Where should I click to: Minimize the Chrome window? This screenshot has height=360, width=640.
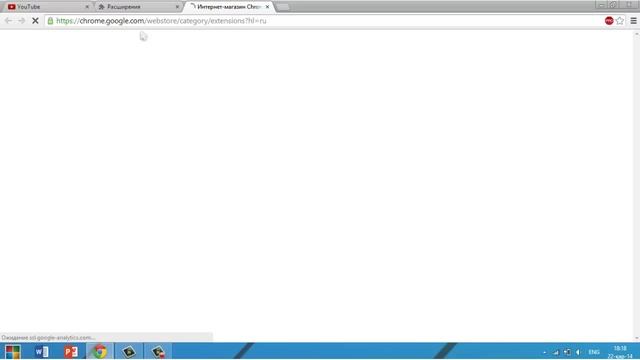pyautogui.click(x=601, y=5)
